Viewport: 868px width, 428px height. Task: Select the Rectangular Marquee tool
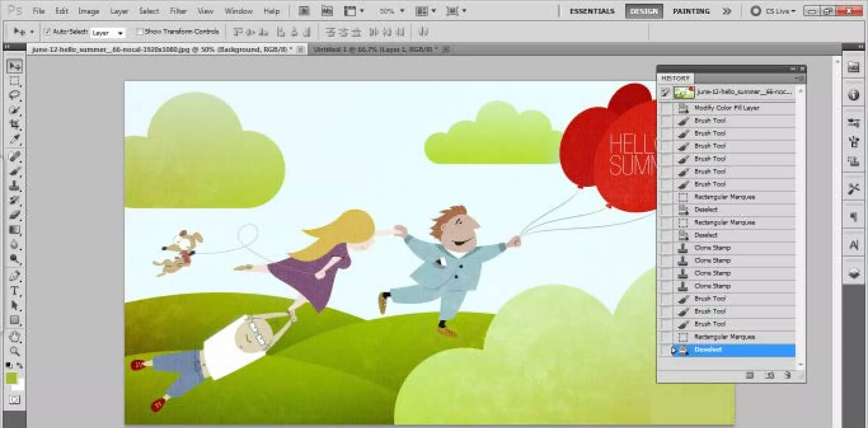pyautogui.click(x=14, y=81)
